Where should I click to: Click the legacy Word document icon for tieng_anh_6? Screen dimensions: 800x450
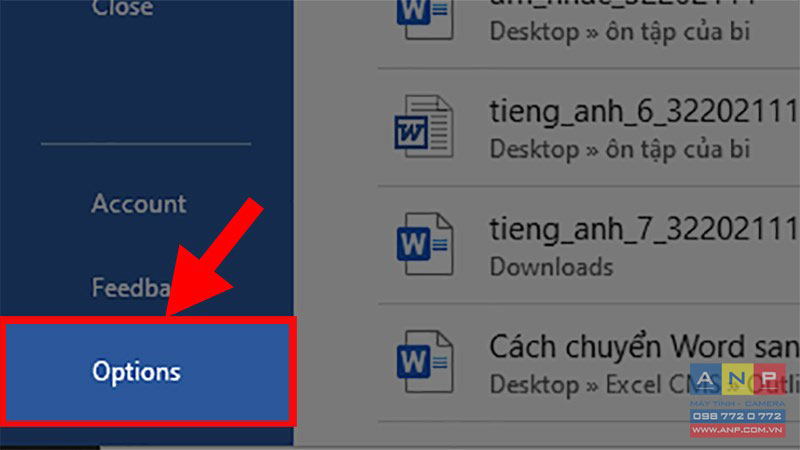click(x=424, y=127)
